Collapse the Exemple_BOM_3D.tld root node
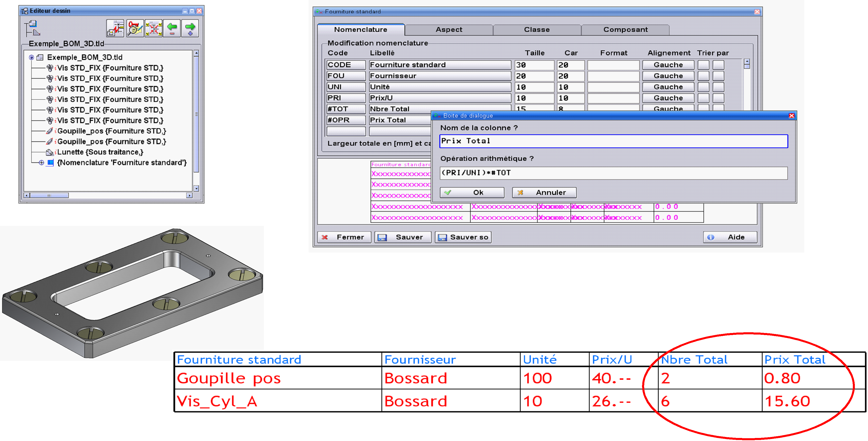Image resolution: width=868 pixels, height=441 pixels. pos(31,57)
